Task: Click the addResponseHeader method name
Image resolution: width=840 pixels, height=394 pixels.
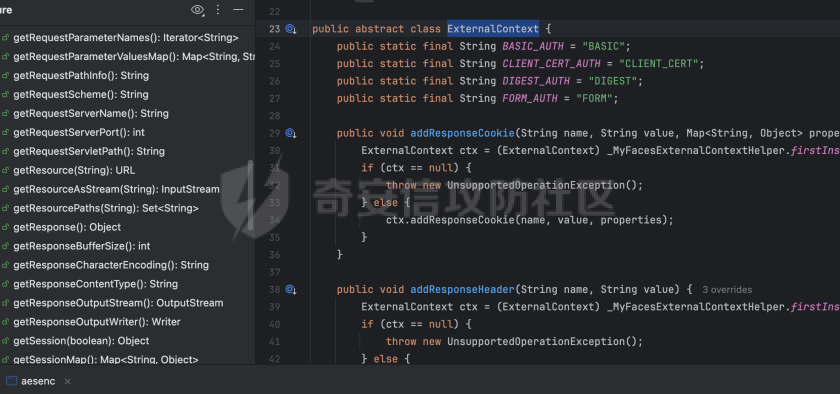Action: 462,290
